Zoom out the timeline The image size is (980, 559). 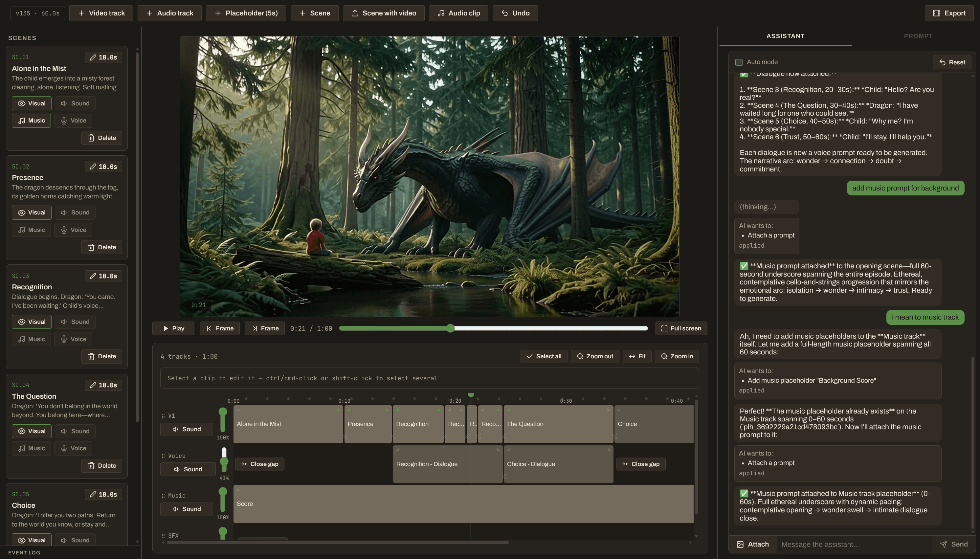pyautogui.click(x=595, y=356)
